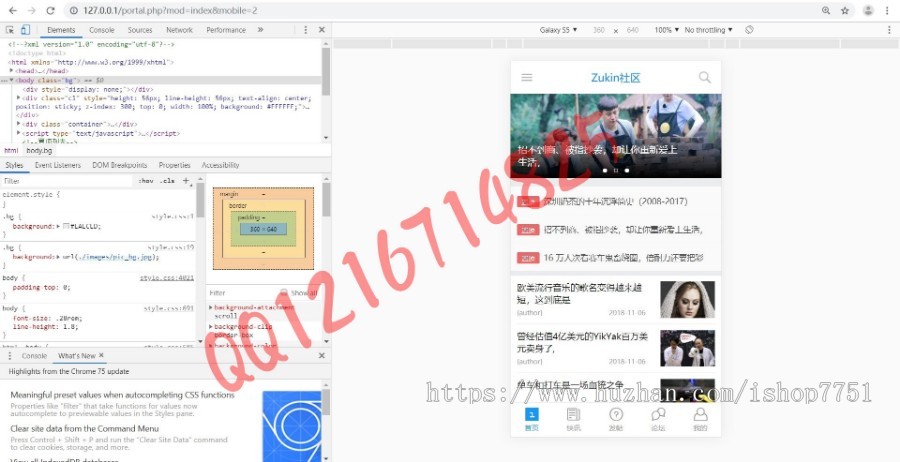This screenshot has width=900, height=462.
Task: Select the body.bg breadcrumb
Action: (40, 150)
